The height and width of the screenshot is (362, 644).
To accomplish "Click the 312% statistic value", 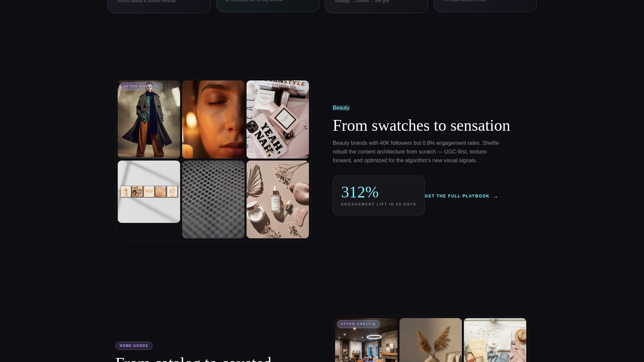I will 360,192.
